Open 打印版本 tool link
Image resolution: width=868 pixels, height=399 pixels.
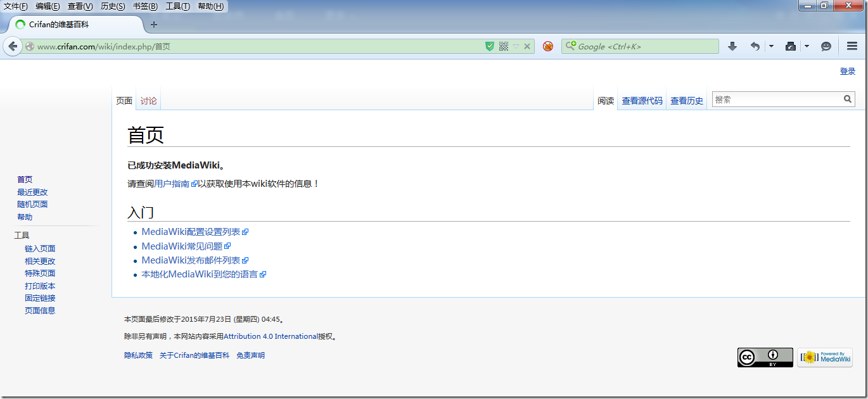(x=40, y=286)
